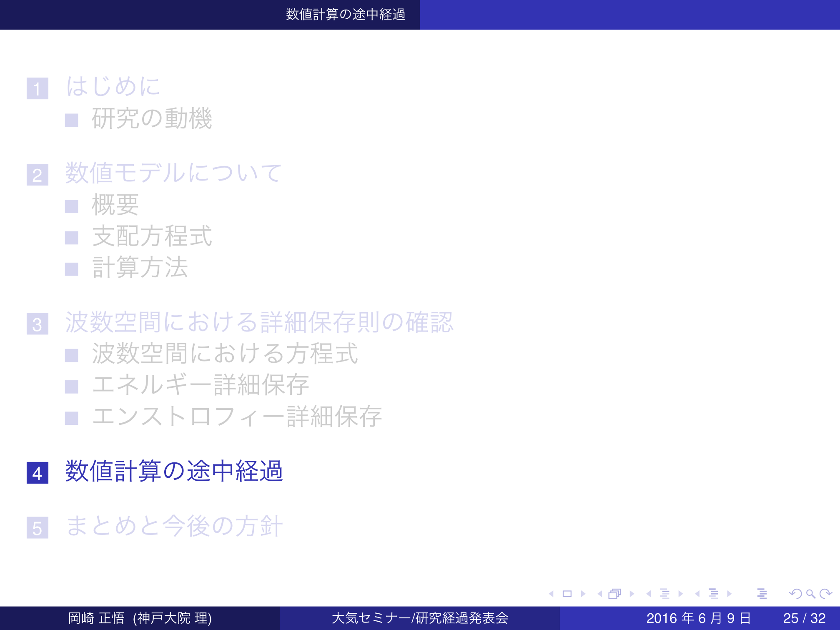840x630 pixels.
Task: Open subsection 研究の動機
Action: tap(152, 119)
